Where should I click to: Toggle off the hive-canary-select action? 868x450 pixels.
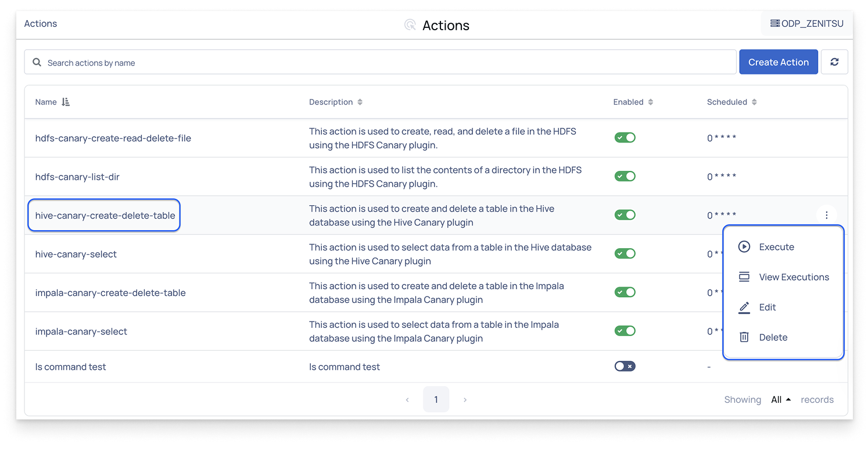click(x=625, y=253)
